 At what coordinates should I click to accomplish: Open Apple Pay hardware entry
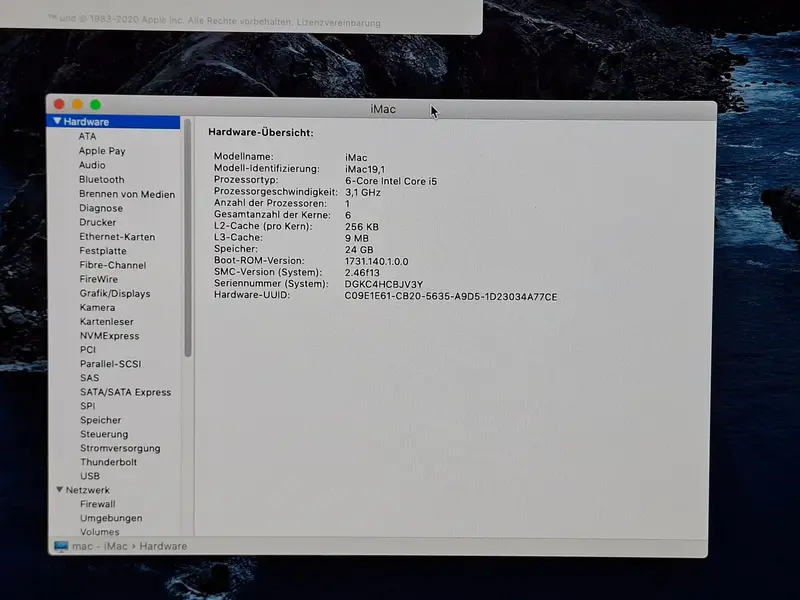tap(102, 151)
